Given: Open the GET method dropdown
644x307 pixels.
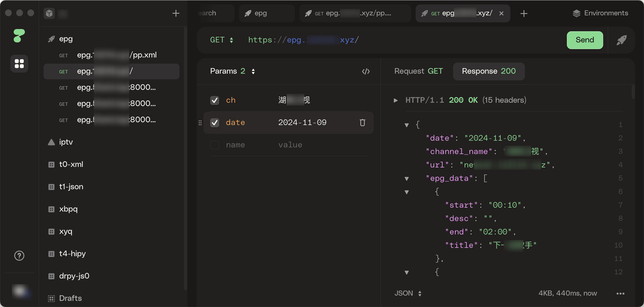Looking at the screenshot, I should click(222, 40).
